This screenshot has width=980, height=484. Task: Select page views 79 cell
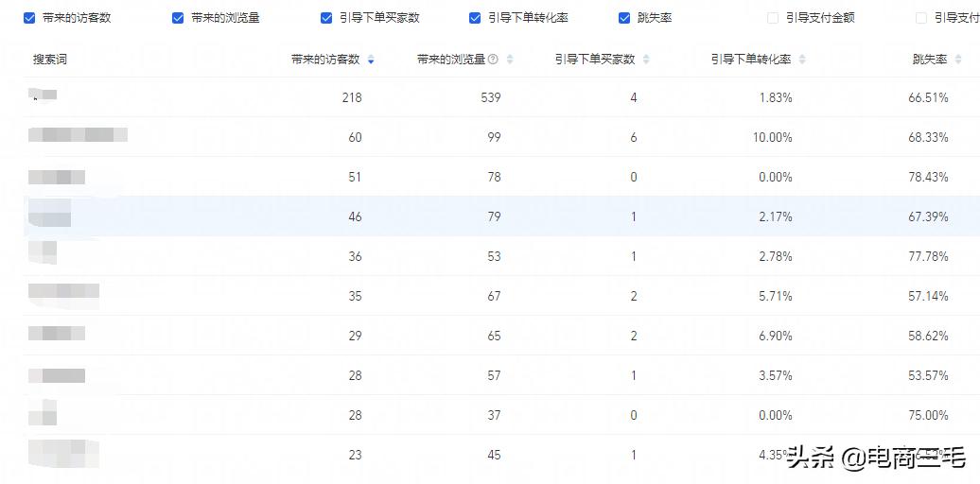494,217
